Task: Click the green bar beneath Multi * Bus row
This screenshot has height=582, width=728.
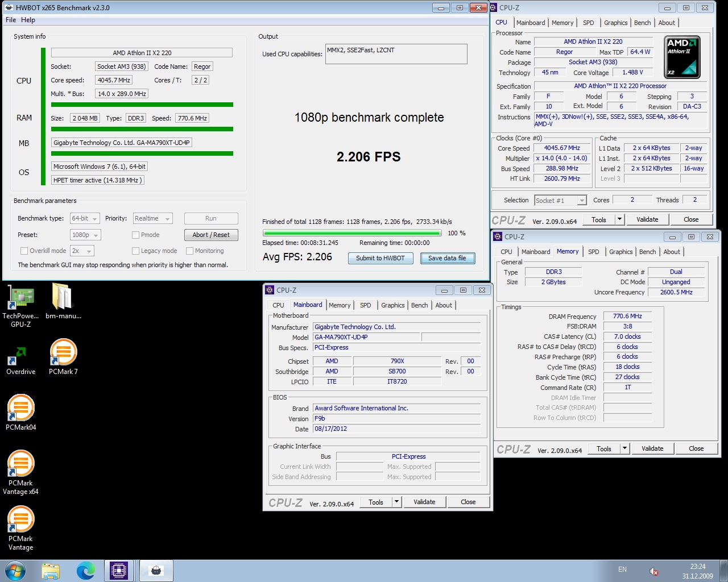Action: pyautogui.click(x=142, y=105)
